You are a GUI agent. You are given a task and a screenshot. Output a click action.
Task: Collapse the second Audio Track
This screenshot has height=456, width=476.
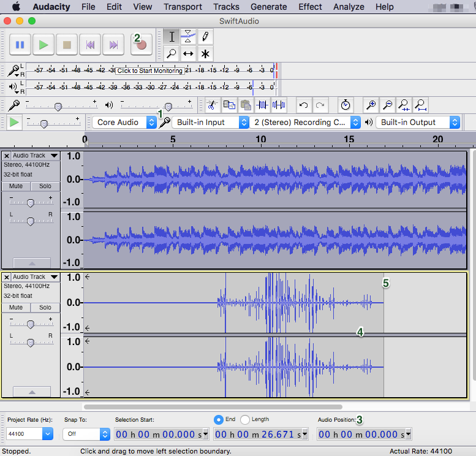32,392
